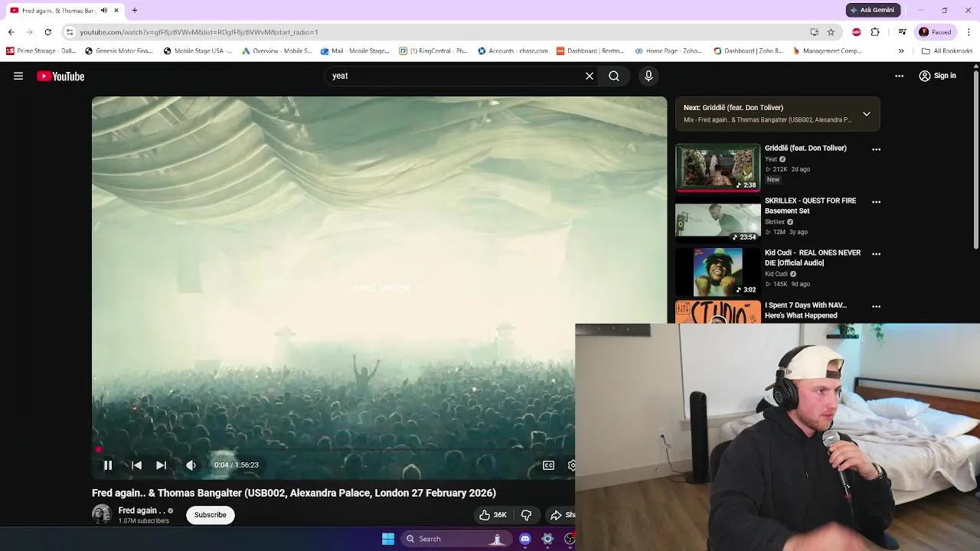Screen dimensions: 980x551
Task: Open Griddlë (feat. Don Toliver) video thumbnail
Action: coord(717,167)
